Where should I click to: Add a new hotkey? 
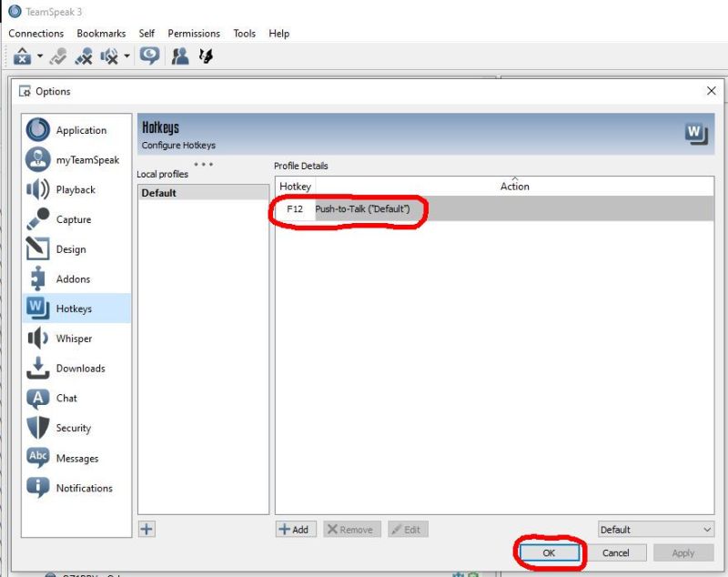point(296,529)
